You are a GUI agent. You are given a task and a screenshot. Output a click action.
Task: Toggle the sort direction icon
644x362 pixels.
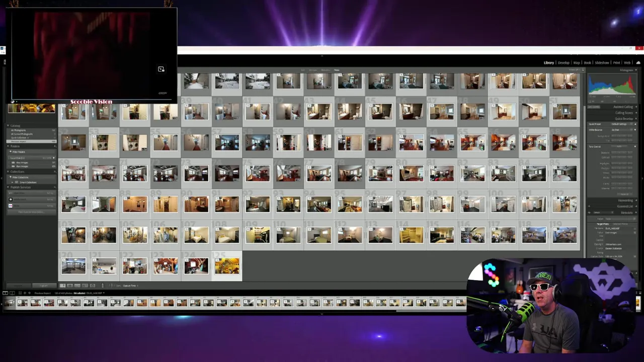click(x=111, y=286)
